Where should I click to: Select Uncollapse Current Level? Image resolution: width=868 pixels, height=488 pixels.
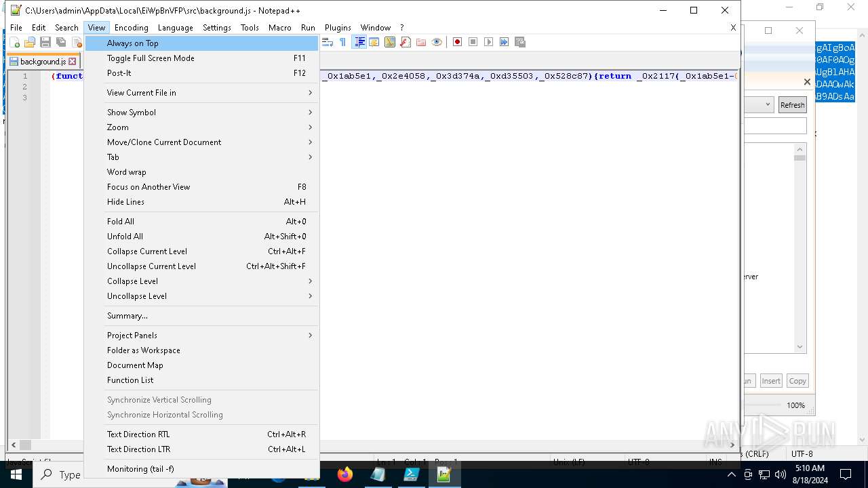pos(201,266)
